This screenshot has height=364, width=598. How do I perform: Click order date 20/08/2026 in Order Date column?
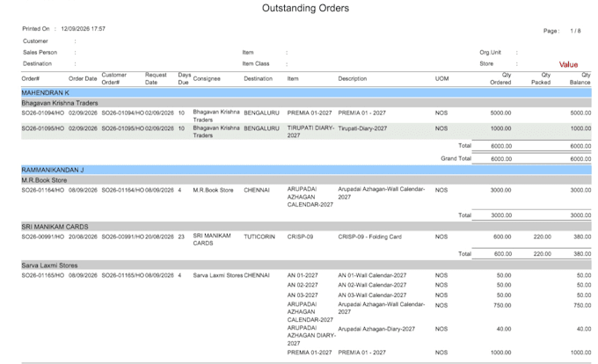pyautogui.click(x=83, y=237)
